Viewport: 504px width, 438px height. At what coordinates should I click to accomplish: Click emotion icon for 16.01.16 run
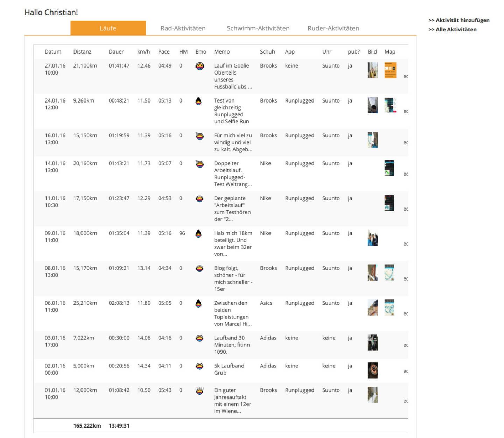click(x=199, y=136)
